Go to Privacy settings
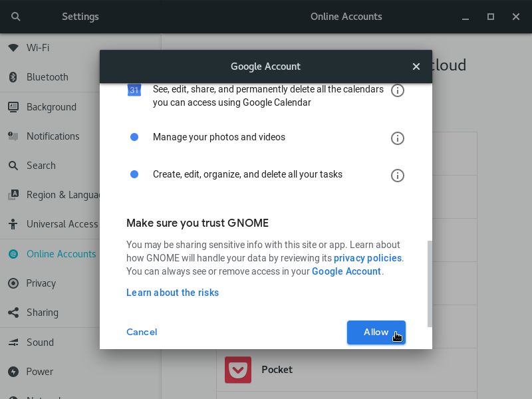Image resolution: width=532 pixels, height=399 pixels. coord(41,283)
